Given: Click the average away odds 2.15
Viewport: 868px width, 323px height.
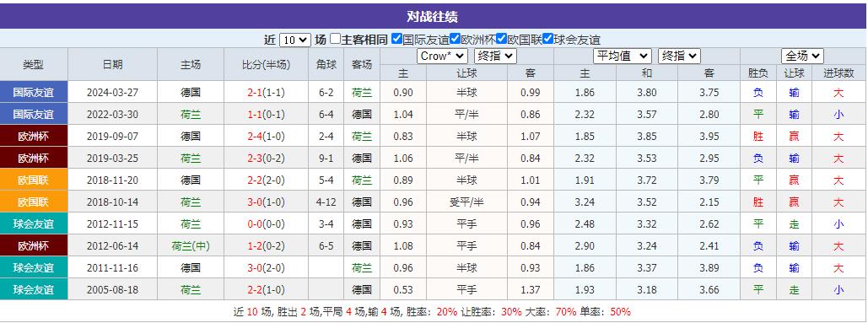Looking at the screenshot, I should point(709,202).
